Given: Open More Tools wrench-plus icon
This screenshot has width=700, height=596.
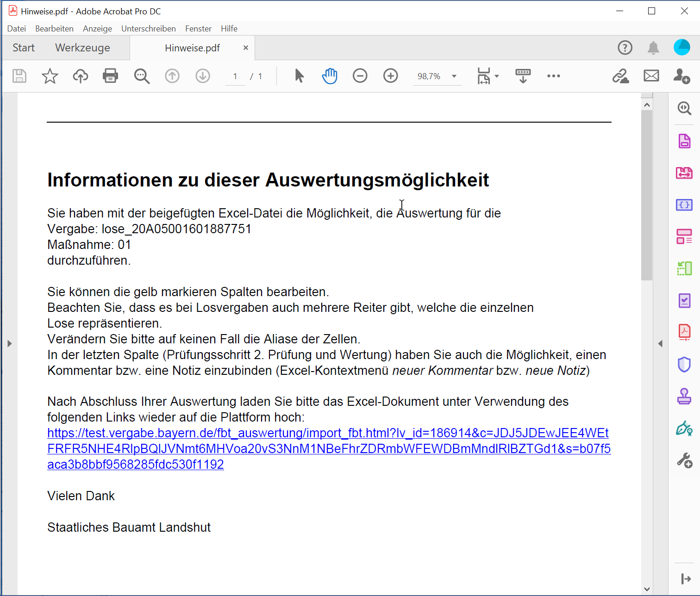Looking at the screenshot, I should [x=684, y=460].
